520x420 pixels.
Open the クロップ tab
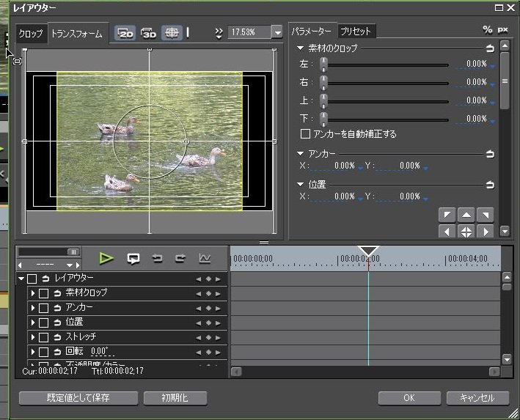pos(31,34)
